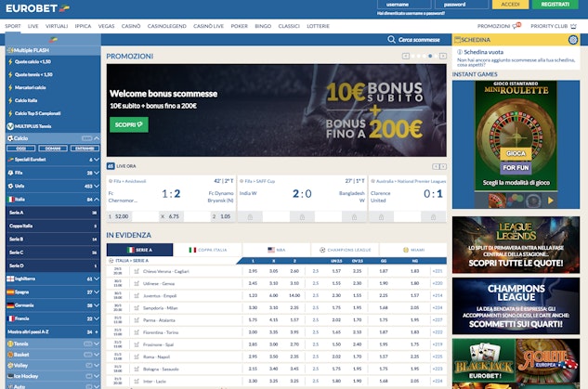
Task: Expand the Francia category chevron
Action: pos(97,318)
